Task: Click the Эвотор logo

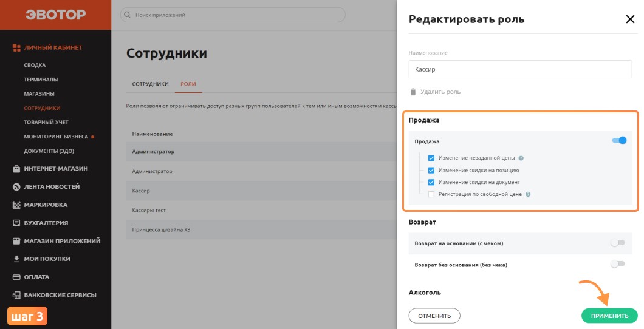Action: pos(55,15)
